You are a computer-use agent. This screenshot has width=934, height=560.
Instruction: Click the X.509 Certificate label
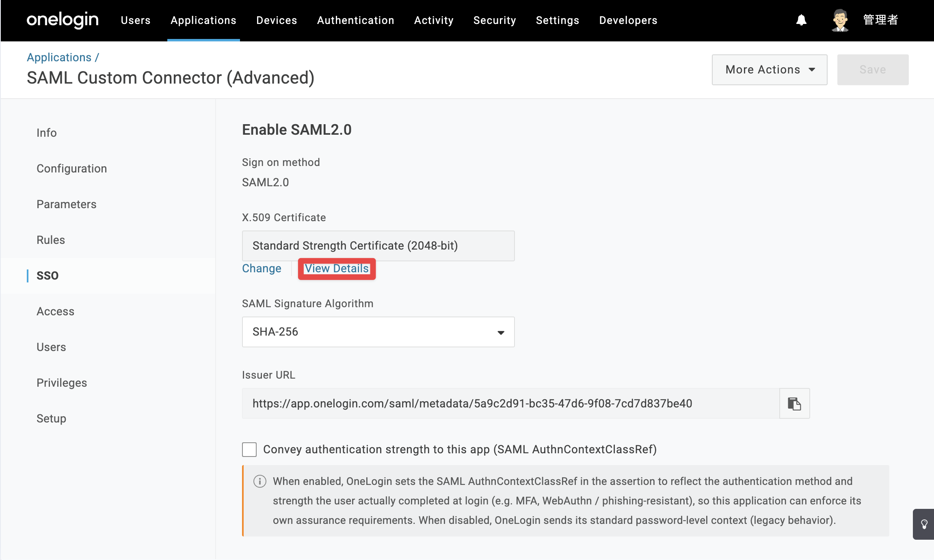pyautogui.click(x=284, y=218)
